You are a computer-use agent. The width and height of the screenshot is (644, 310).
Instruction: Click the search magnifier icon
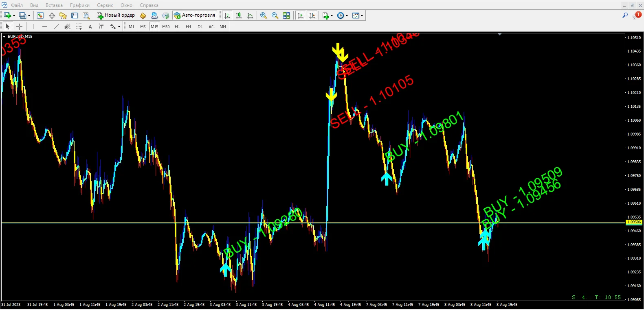pyautogui.click(x=625, y=15)
